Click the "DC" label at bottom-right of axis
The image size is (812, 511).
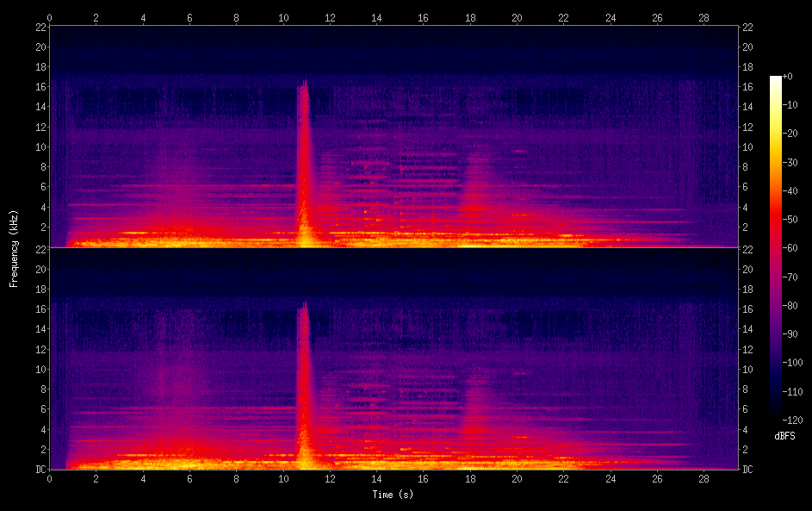(749, 470)
